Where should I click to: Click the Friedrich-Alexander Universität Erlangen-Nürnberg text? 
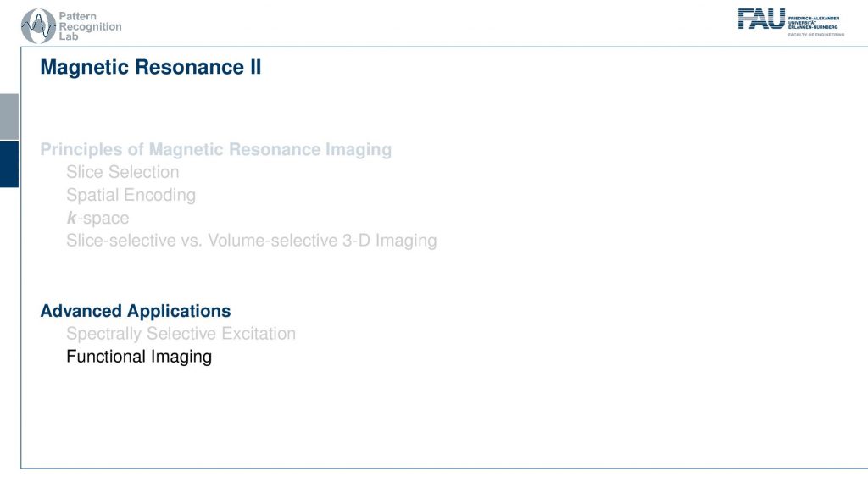coord(813,22)
